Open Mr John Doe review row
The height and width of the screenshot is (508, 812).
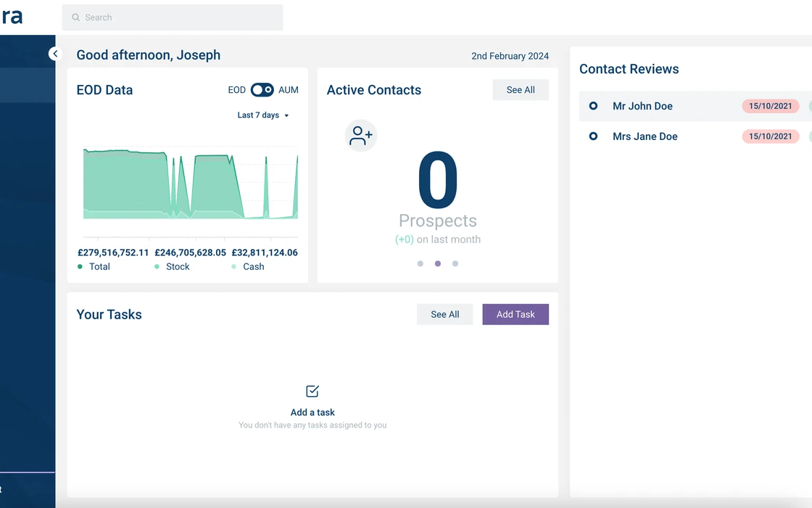[x=695, y=106]
